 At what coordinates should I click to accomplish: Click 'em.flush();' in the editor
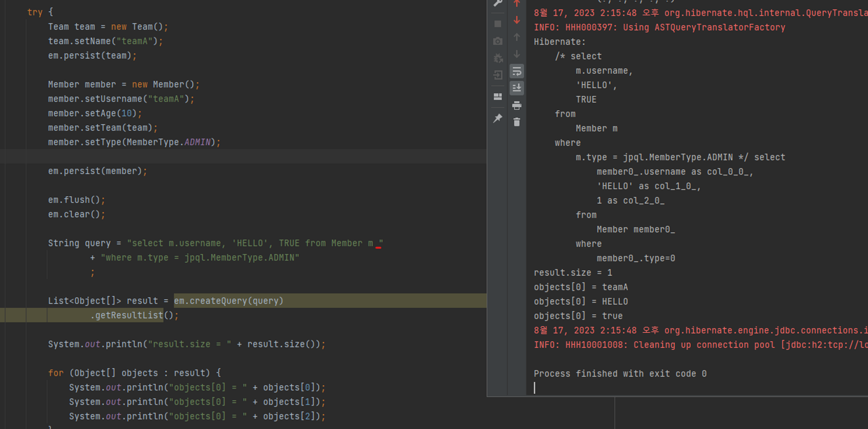[x=76, y=200]
